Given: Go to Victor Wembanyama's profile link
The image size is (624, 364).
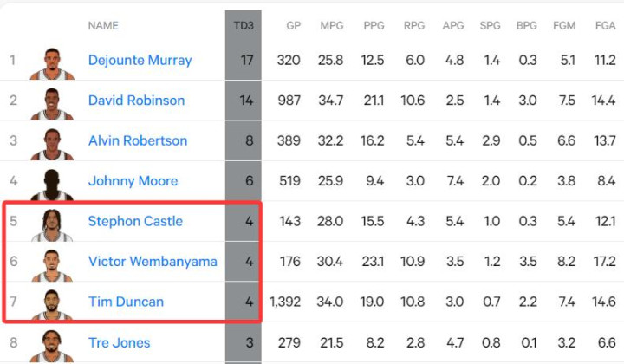Looking at the screenshot, I should (153, 262).
